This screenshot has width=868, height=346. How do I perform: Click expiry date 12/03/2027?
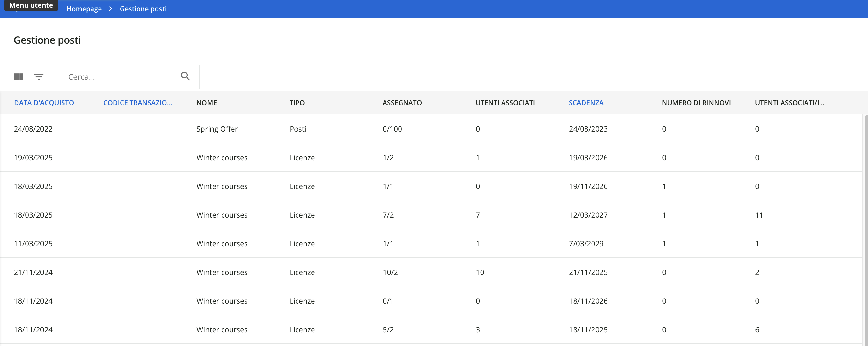[588, 215]
